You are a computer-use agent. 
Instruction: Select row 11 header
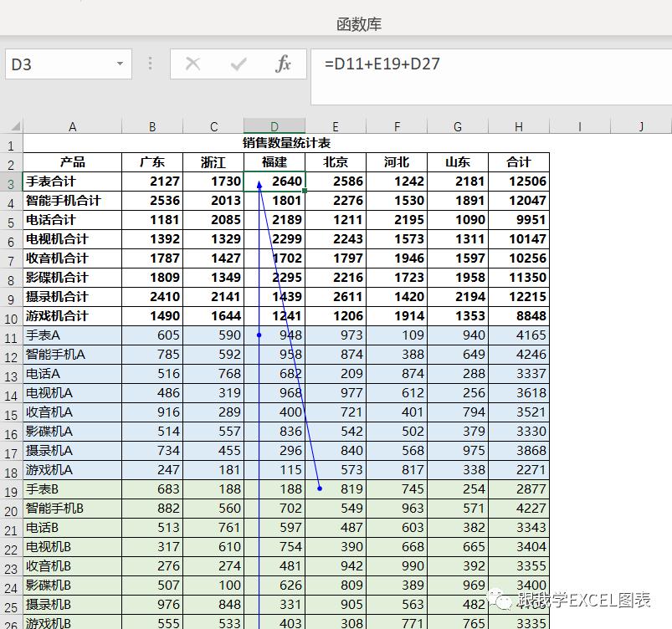11,336
